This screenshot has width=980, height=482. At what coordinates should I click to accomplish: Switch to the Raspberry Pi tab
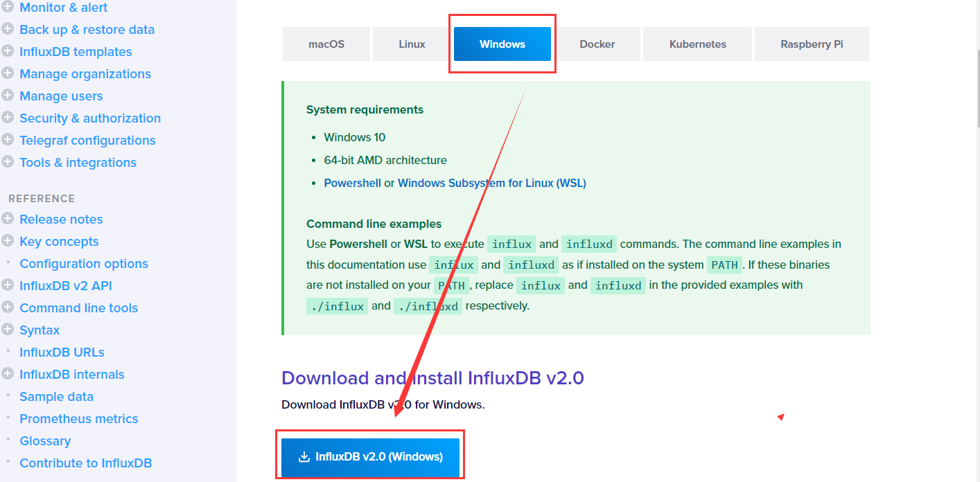point(812,44)
